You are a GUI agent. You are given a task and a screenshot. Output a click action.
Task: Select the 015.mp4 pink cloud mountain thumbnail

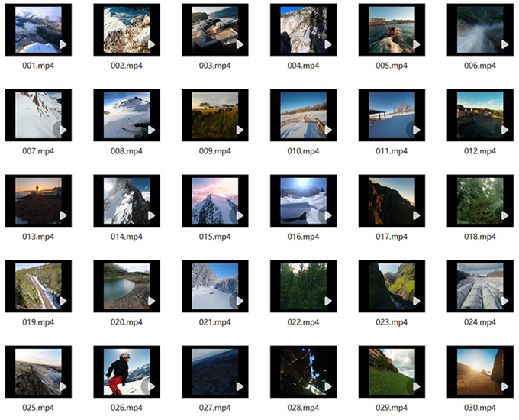[x=215, y=201]
